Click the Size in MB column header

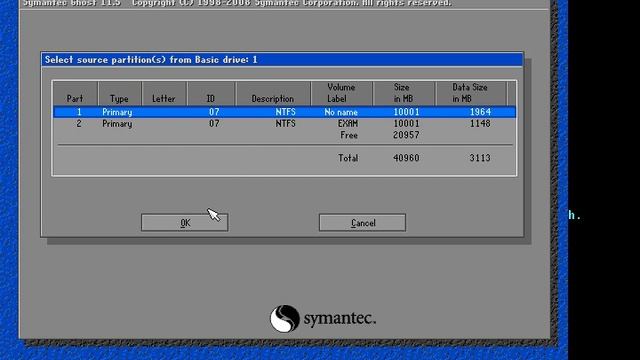pos(404,93)
